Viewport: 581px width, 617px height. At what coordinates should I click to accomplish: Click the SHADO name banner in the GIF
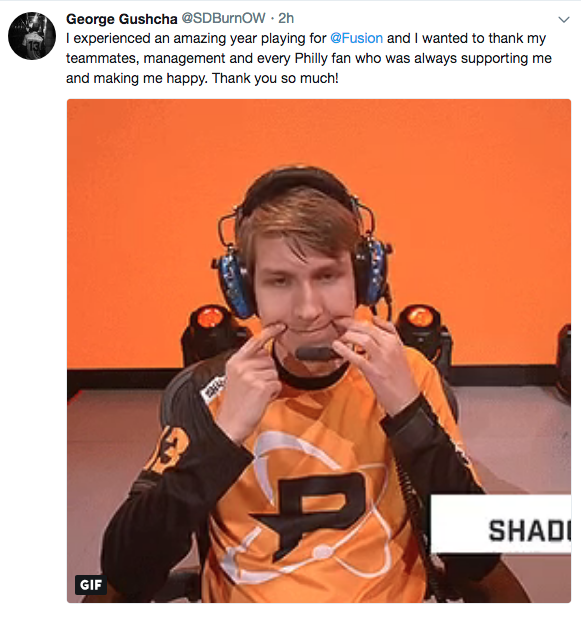[x=501, y=524]
